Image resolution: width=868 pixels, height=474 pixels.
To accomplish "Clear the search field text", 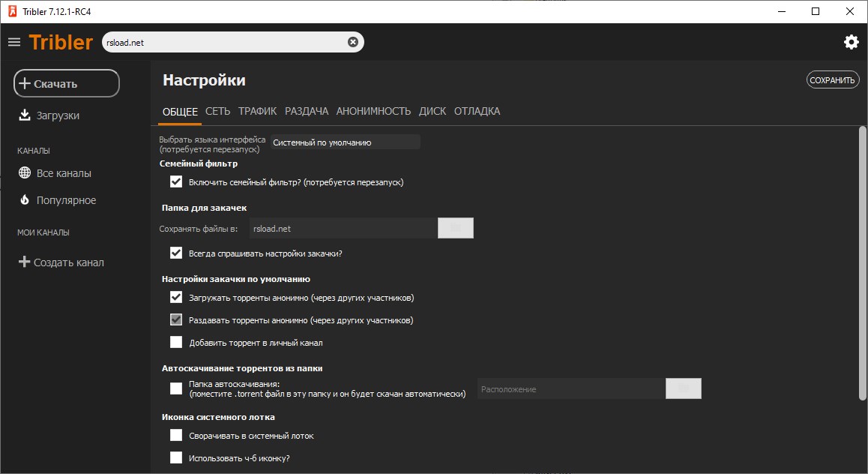I will (352, 42).
